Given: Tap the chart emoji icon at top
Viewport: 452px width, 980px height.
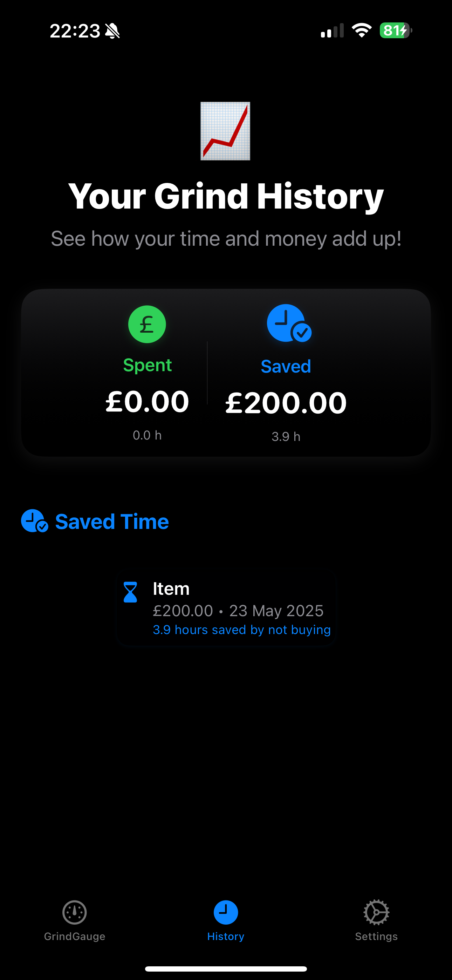Looking at the screenshot, I should [225, 131].
